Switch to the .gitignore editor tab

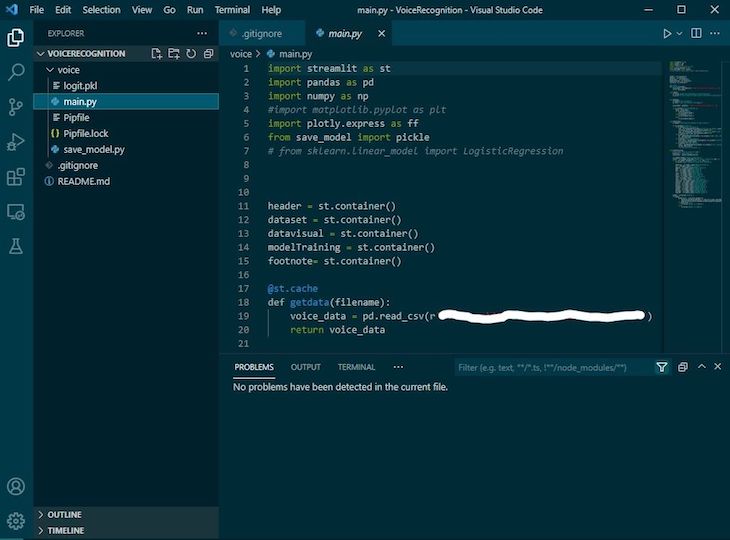(260, 33)
